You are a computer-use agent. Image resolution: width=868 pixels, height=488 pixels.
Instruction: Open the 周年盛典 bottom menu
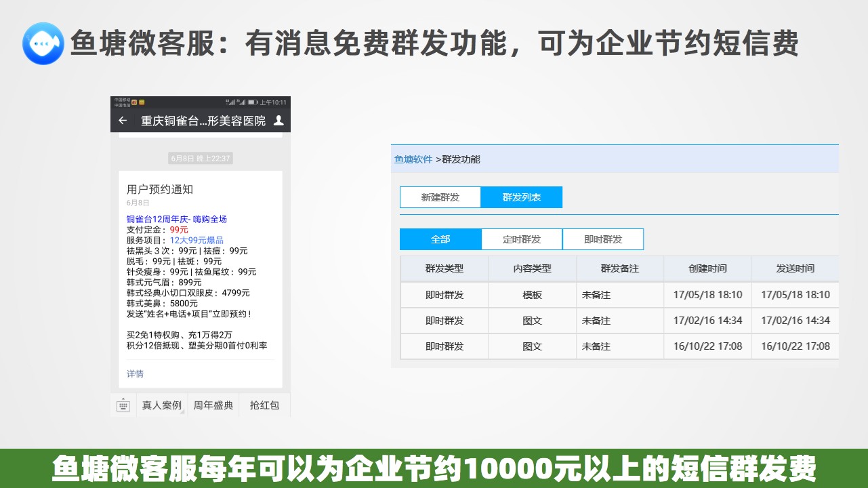point(213,405)
